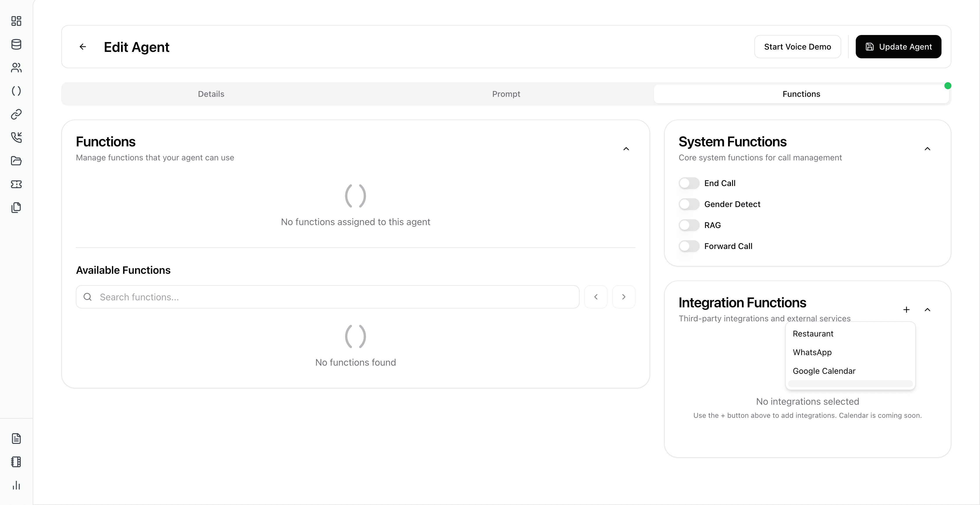Viewport: 980px width, 505px height.
Task: Open the agents/users section from sidebar
Action: coord(16,68)
